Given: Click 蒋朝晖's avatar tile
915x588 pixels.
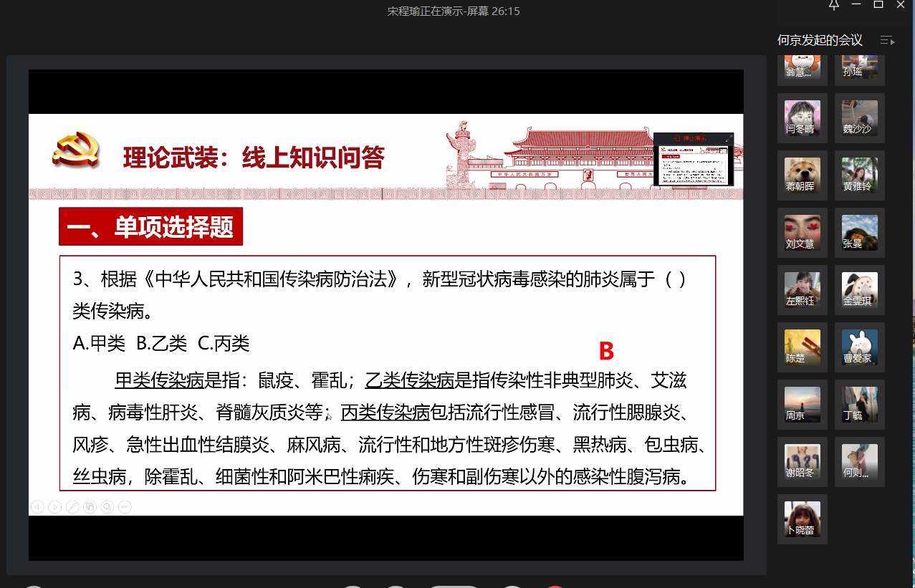Looking at the screenshot, I should (803, 175).
